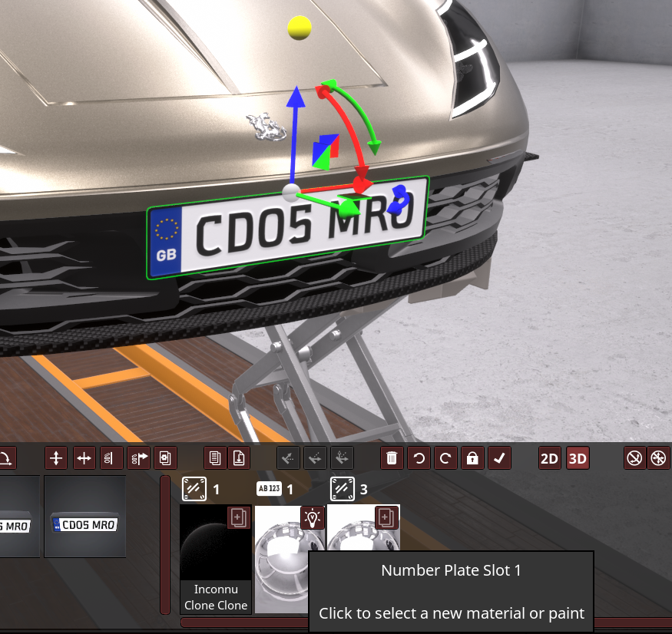Confirm with the checkmark icon
Screen dimensions: 672x634
pos(499,458)
